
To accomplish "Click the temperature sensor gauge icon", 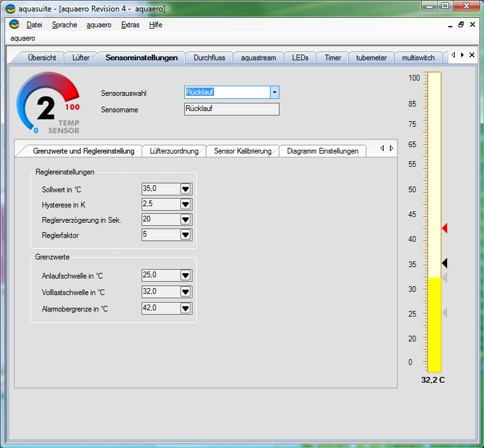I will [48, 103].
